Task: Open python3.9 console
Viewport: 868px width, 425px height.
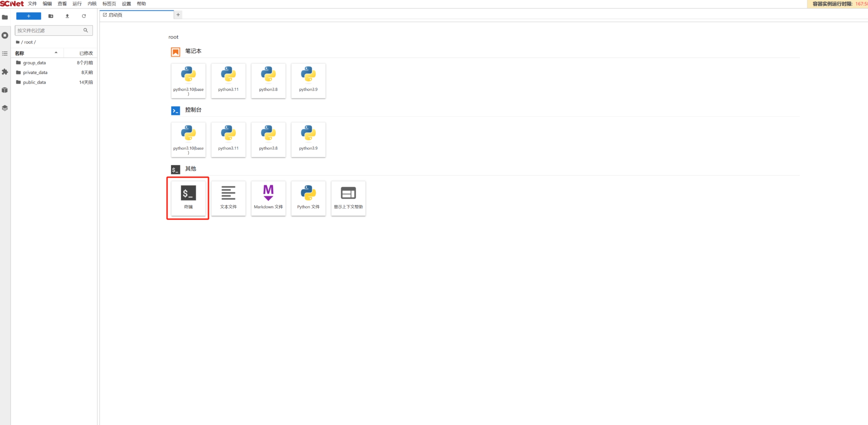Action: coord(308,139)
